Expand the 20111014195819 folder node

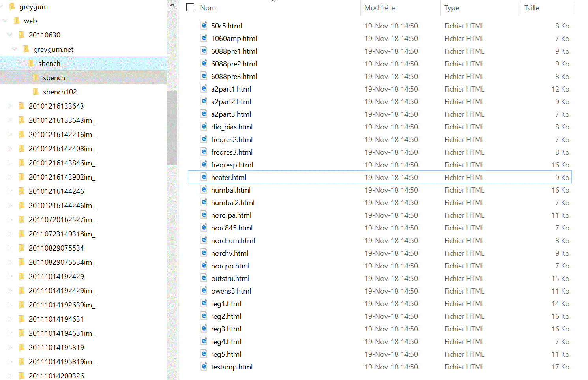[x=10, y=347]
